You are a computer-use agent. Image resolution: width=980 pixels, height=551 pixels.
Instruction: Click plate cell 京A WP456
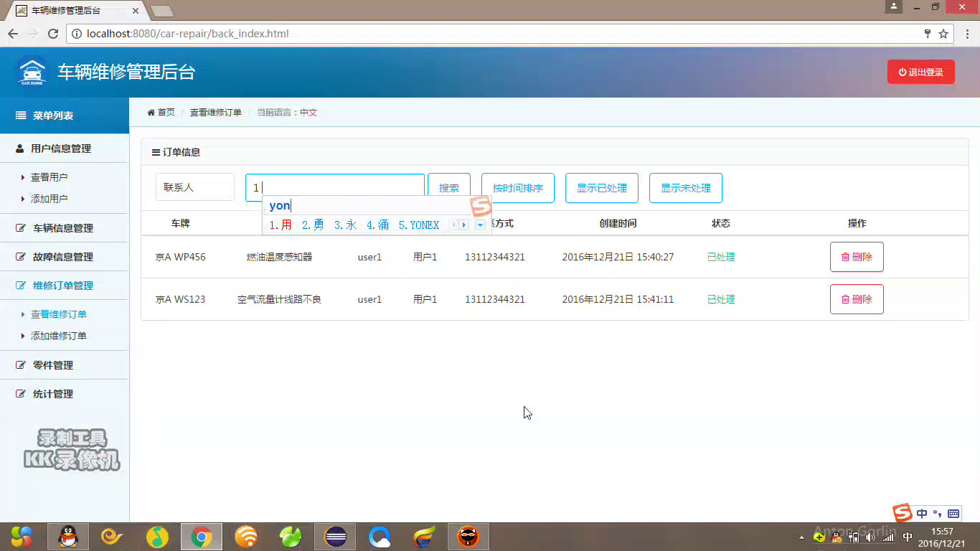pos(180,257)
